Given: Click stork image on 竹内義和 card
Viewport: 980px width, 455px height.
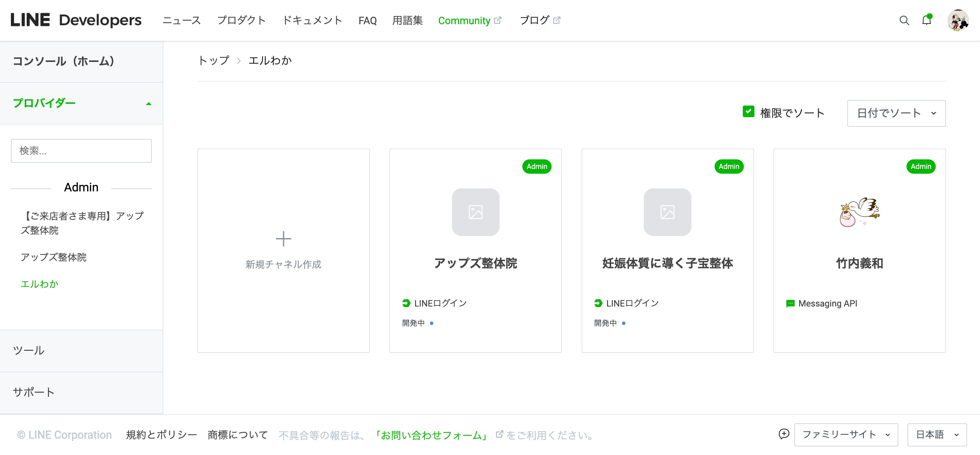Looking at the screenshot, I should 860,212.
